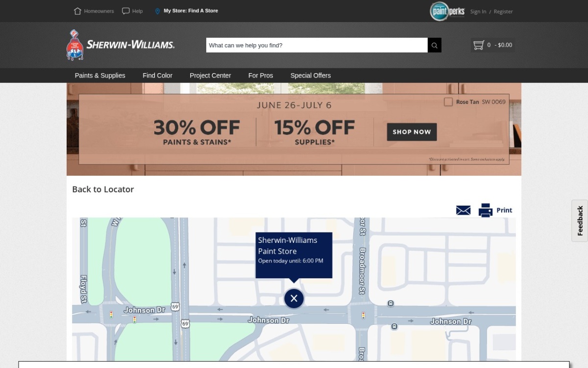The height and width of the screenshot is (368, 588).
Task: Click the Print text link
Action: [x=504, y=210]
